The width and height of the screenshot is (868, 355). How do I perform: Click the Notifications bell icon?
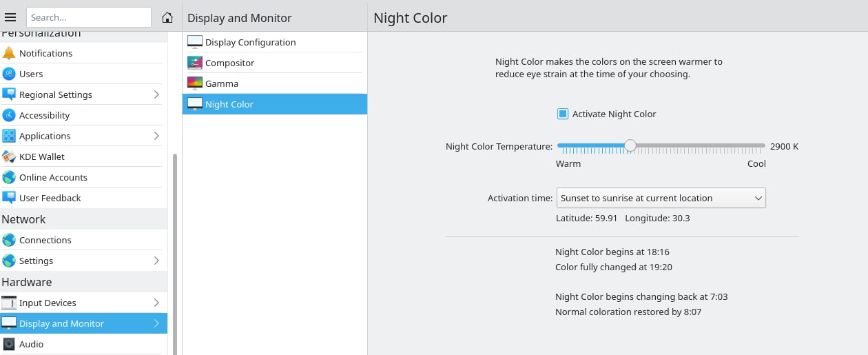coord(9,53)
